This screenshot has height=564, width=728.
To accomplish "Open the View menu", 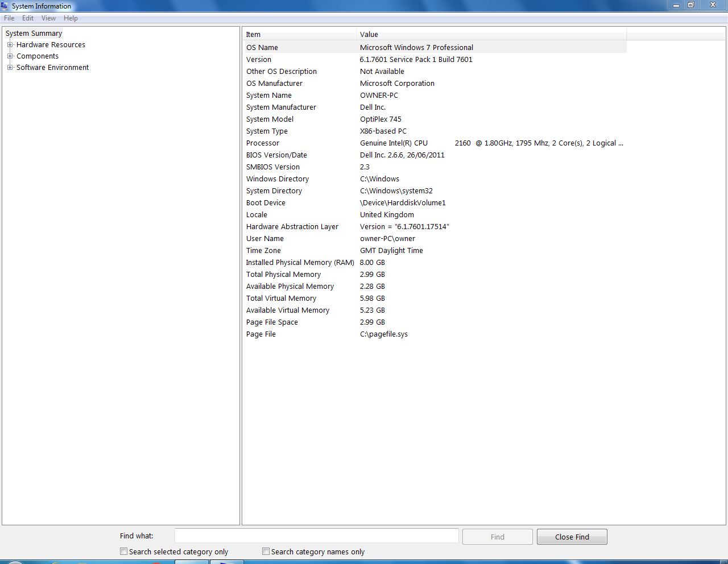I will point(48,18).
